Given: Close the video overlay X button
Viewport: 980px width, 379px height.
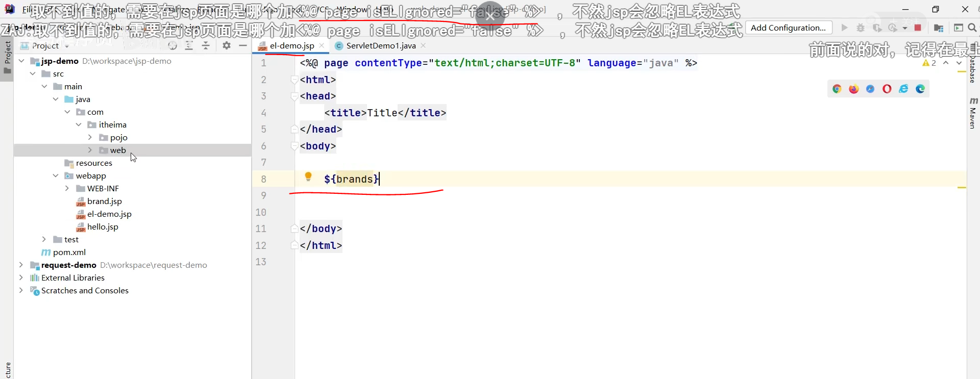Looking at the screenshot, I should pos(490,16).
